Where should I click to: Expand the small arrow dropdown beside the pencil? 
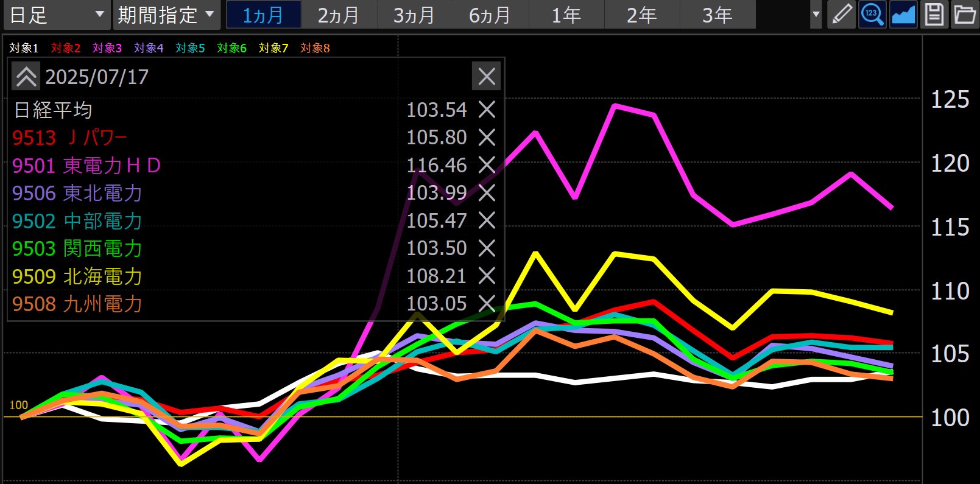[816, 15]
